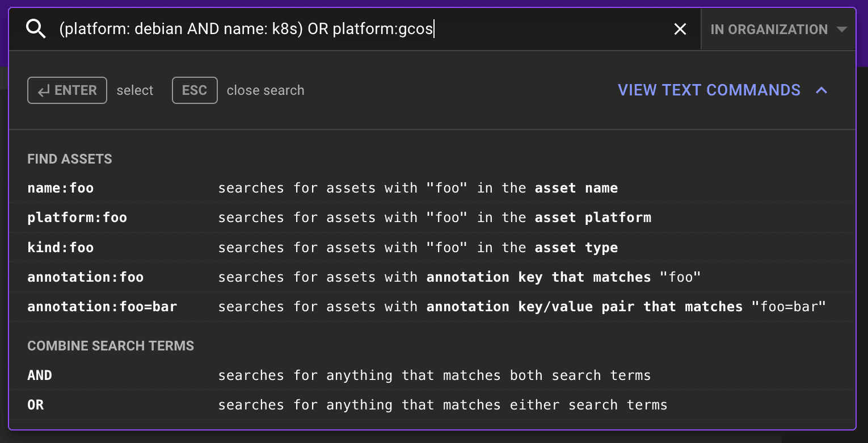The height and width of the screenshot is (443, 868).
Task: Select the platform:foo search command
Action: (77, 218)
